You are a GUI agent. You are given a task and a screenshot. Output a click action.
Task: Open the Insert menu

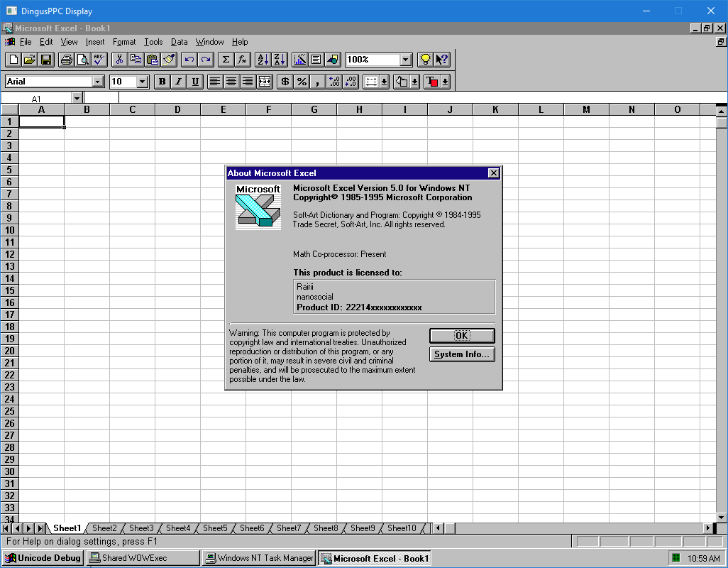pyautogui.click(x=94, y=42)
